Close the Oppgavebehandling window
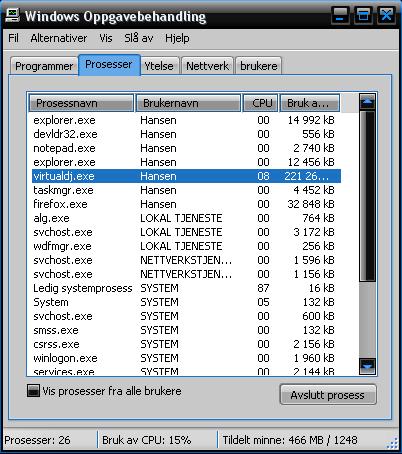The image size is (402, 454). pos(386,15)
